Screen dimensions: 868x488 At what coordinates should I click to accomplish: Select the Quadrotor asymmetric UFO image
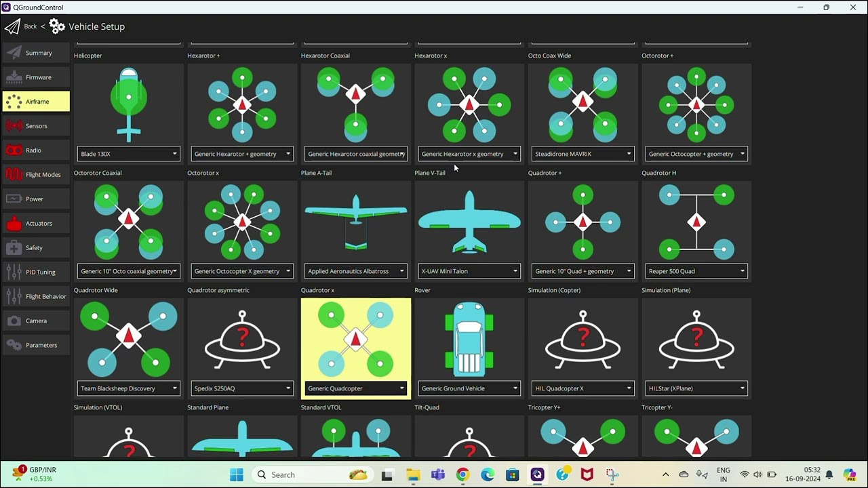tap(242, 338)
